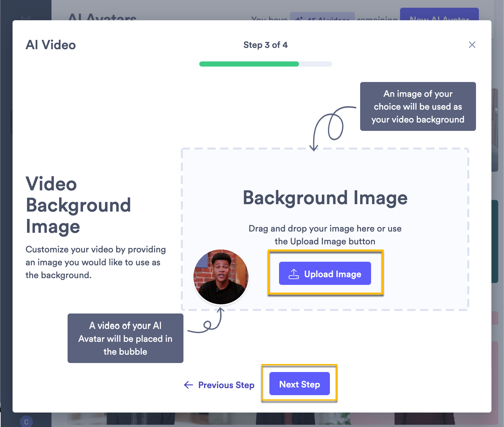Advance using the Next Step button
This screenshot has height=427, width=504.
[299, 384]
